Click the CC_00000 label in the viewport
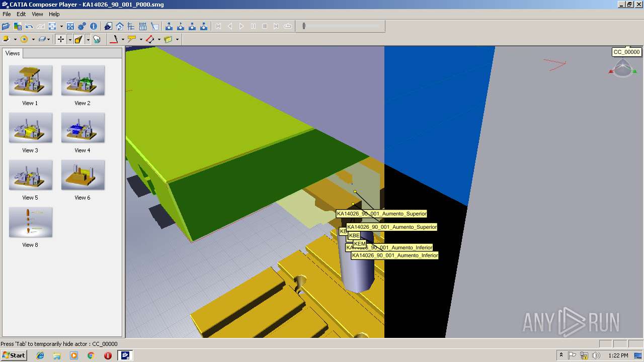644x362 pixels. pos(626,52)
